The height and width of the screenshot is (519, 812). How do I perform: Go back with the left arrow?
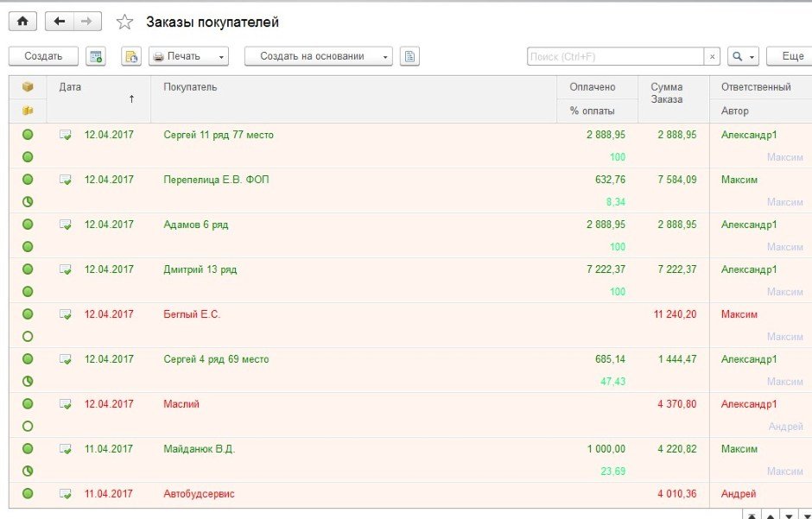[x=60, y=22]
